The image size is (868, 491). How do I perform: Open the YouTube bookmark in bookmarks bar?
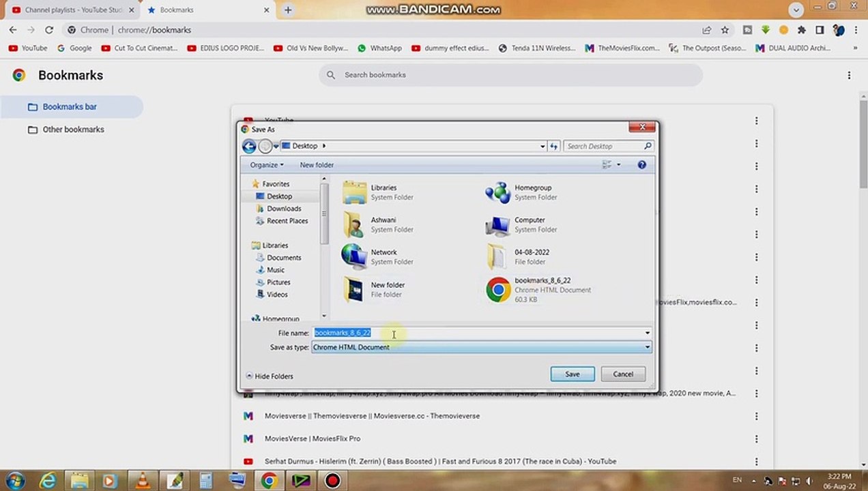(x=27, y=48)
